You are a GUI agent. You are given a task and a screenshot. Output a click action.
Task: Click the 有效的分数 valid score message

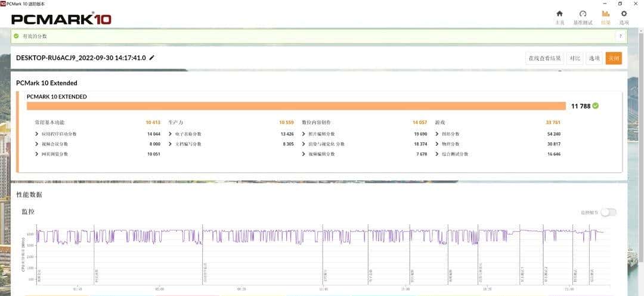pyautogui.click(x=35, y=36)
